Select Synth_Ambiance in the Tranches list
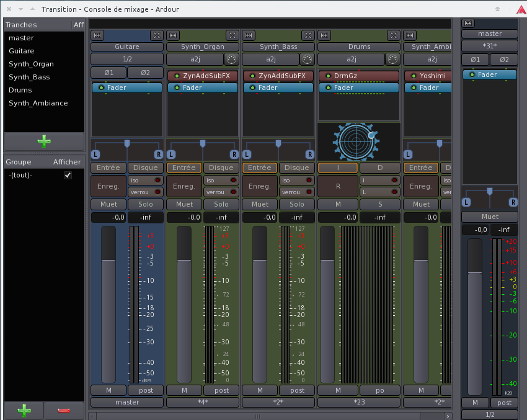The width and height of the screenshot is (527, 420). pyautogui.click(x=38, y=103)
